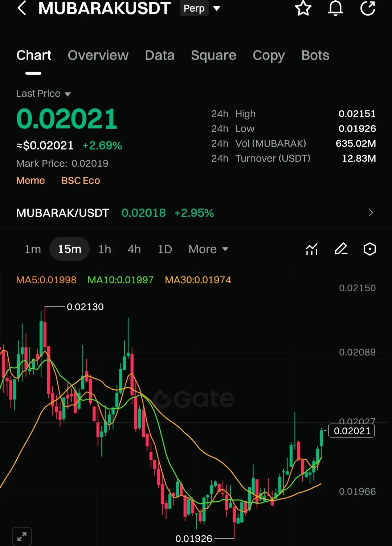Tap the +2.69% change percentage

(102, 146)
